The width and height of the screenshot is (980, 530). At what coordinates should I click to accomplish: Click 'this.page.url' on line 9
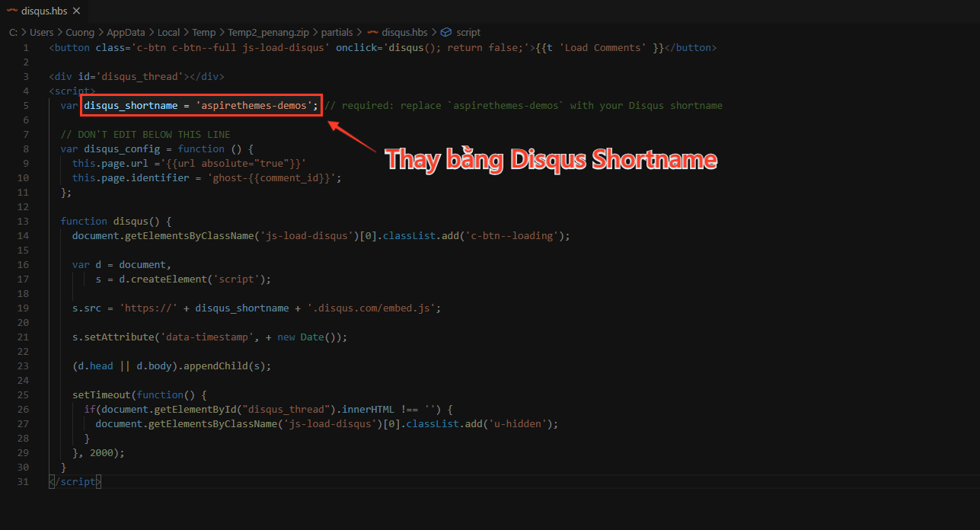[x=110, y=163]
